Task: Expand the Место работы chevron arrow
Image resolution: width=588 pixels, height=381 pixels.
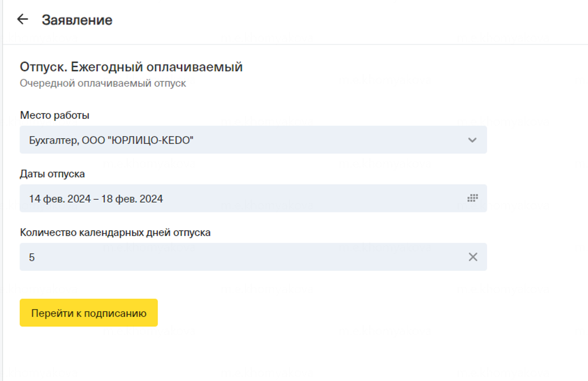Action: tap(472, 140)
